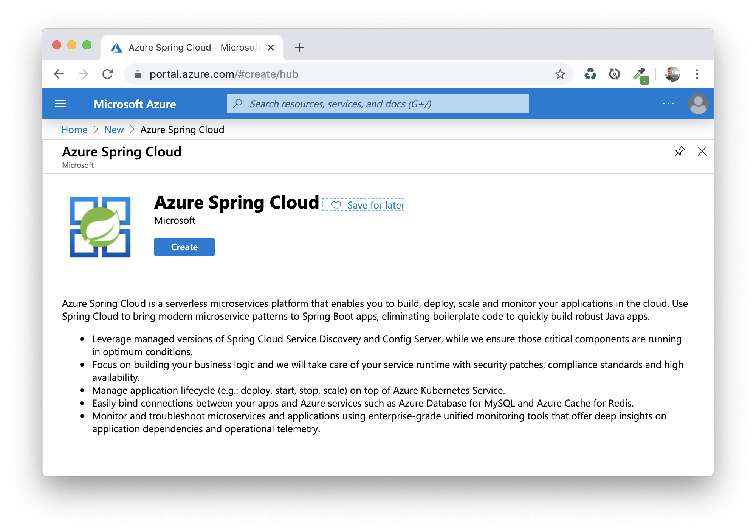Open the Azure portal hamburger menu
Screen dimensions: 756x532
60,104
